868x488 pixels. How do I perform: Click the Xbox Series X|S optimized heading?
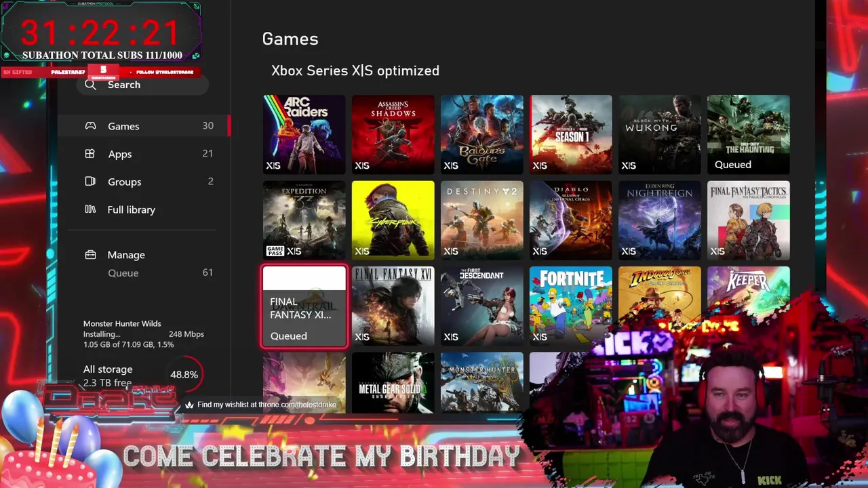tap(355, 70)
